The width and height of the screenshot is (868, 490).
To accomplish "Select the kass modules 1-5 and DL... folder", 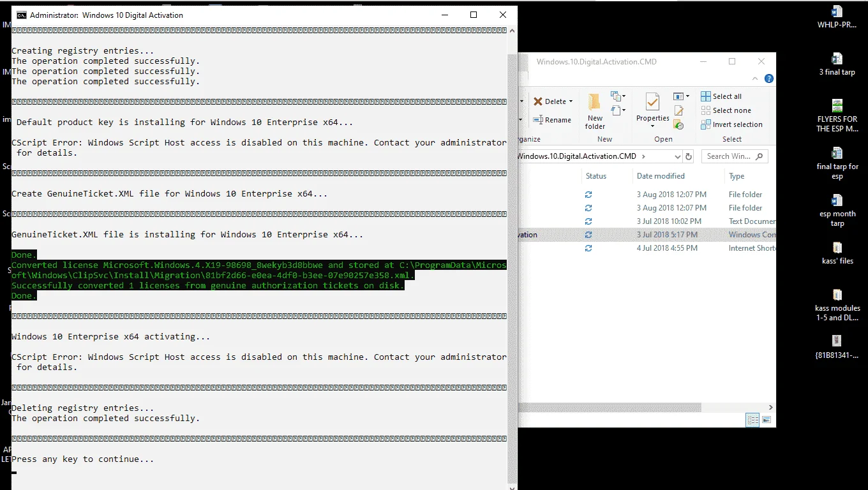I will pyautogui.click(x=837, y=305).
